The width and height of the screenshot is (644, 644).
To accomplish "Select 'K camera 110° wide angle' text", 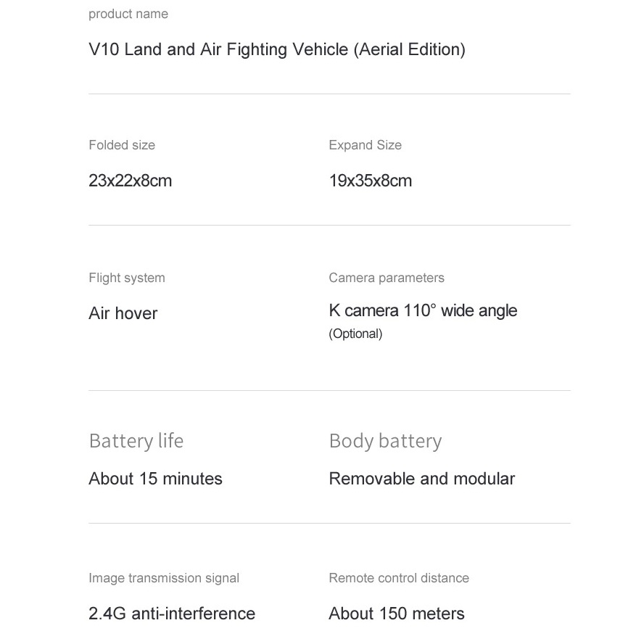I will coord(423,311).
